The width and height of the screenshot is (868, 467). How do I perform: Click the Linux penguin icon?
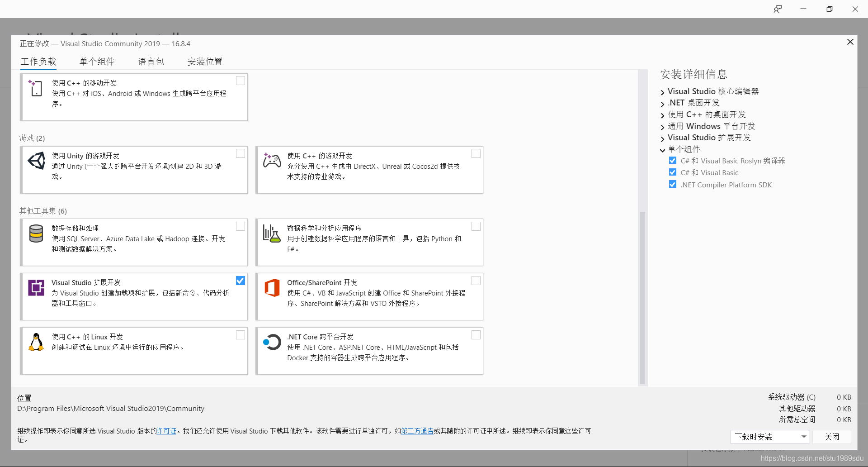(x=36, y=342)
